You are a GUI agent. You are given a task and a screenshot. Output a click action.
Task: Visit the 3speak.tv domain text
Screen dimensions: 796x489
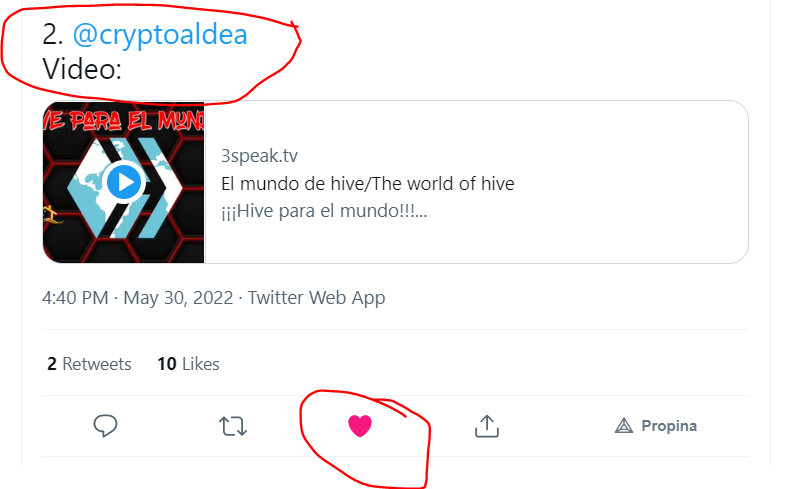[x=259, y=155]
